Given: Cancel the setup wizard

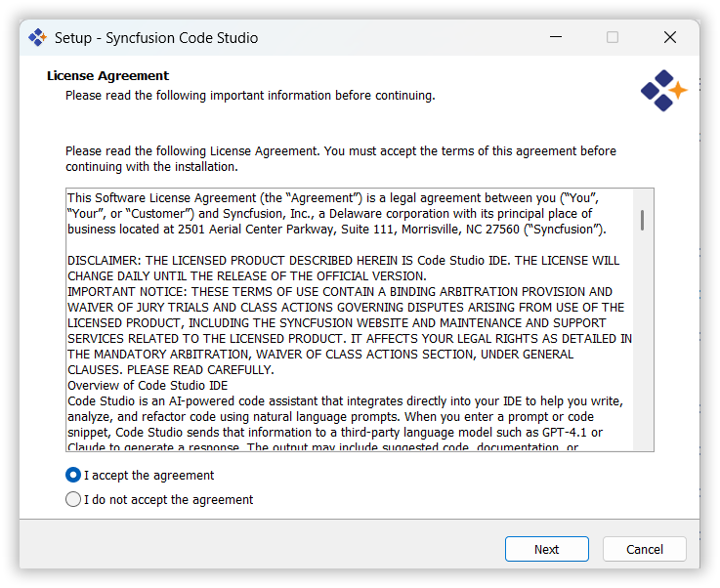Looking at the screenshot, I should coord(644,549).
